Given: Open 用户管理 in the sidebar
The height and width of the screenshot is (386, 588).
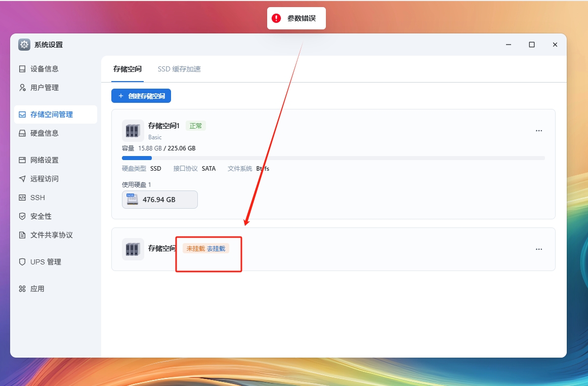Looking at the screenshot, I should pyautogui.click(x=56, y=88).
